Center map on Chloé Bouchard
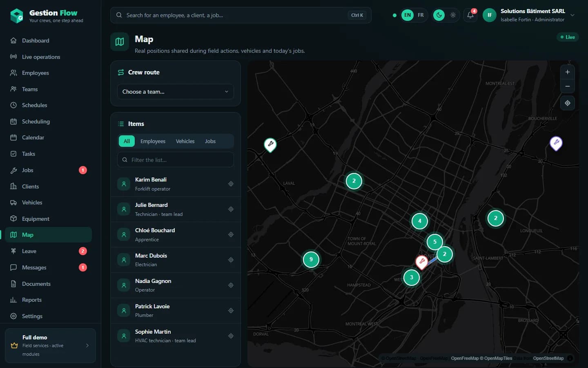588x368 pixels. [231, 235]
